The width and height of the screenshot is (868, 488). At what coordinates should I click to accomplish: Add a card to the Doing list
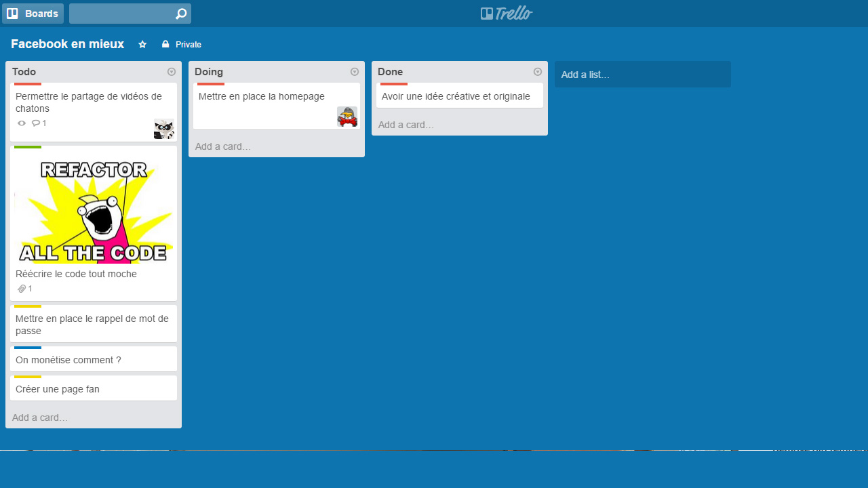point(223,146)
